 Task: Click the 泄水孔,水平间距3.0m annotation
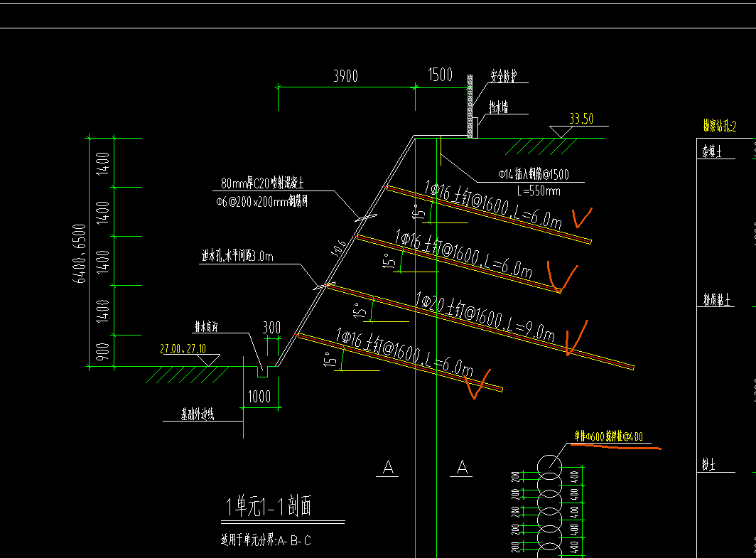(237, 256)
